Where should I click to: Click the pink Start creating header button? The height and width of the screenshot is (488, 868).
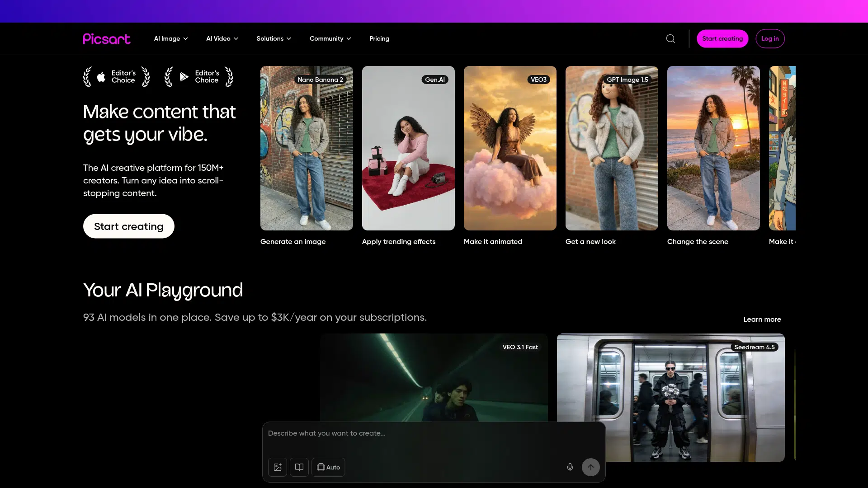pyautogui.click(x=722, y=39)
